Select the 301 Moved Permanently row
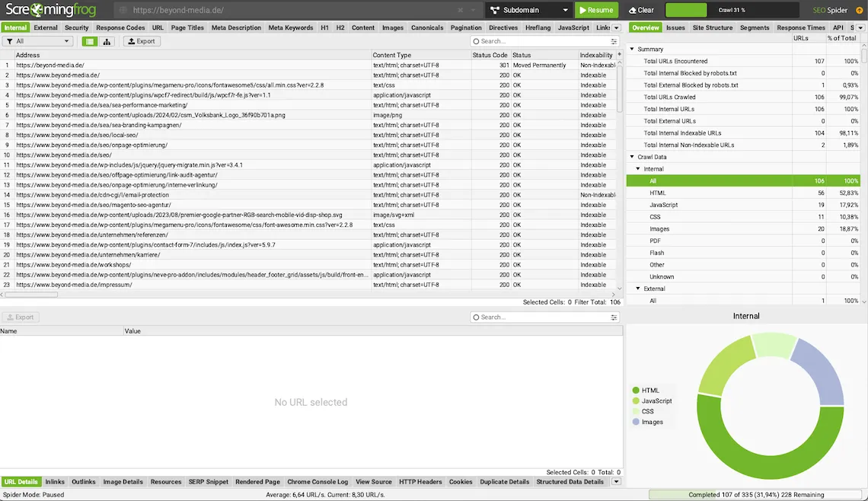This screenshot has width=868, height=501. (308, 65)
